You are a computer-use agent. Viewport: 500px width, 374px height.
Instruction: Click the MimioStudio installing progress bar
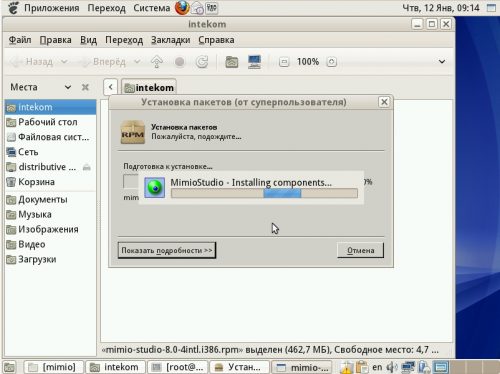(x=264, y=193)
